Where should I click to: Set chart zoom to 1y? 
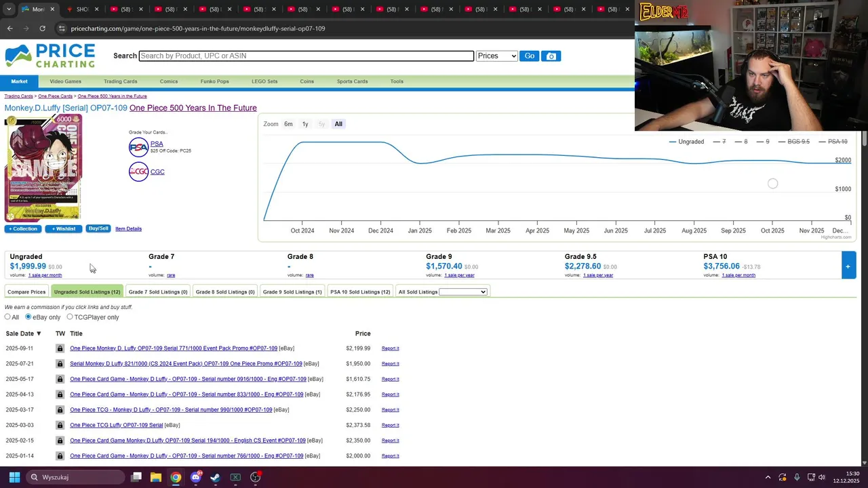point(305,124)
